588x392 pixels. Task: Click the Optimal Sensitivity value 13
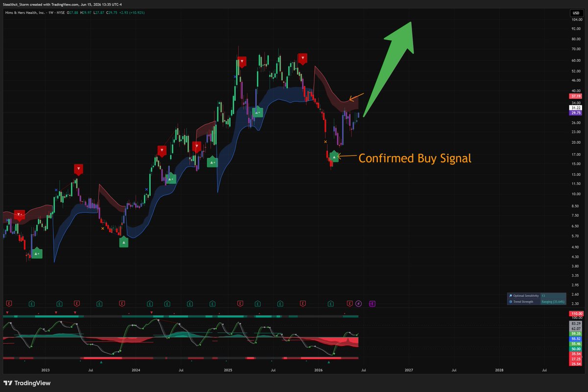coord(543,296)
